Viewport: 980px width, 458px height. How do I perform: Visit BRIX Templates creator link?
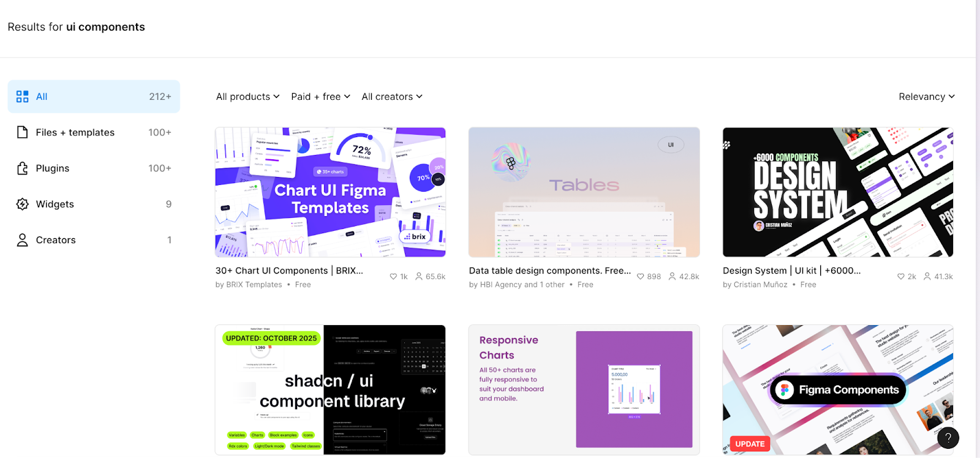tap(254, 285)
